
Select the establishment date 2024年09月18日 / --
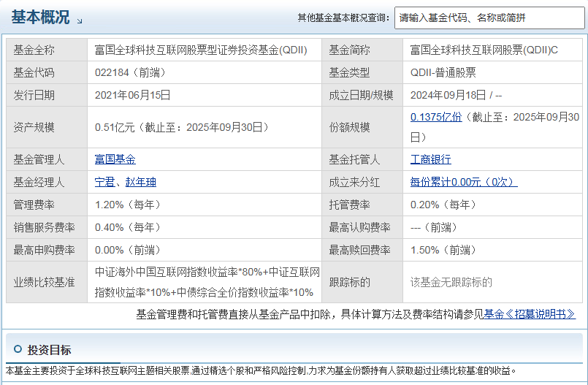(456, 95)
